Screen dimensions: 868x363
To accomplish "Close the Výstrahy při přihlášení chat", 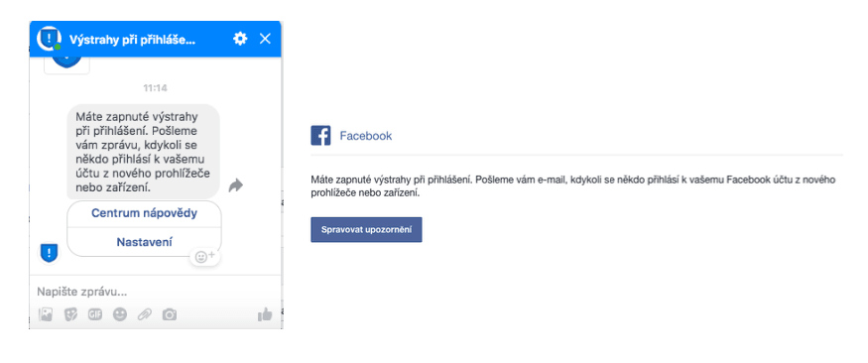I will [265, 38].
